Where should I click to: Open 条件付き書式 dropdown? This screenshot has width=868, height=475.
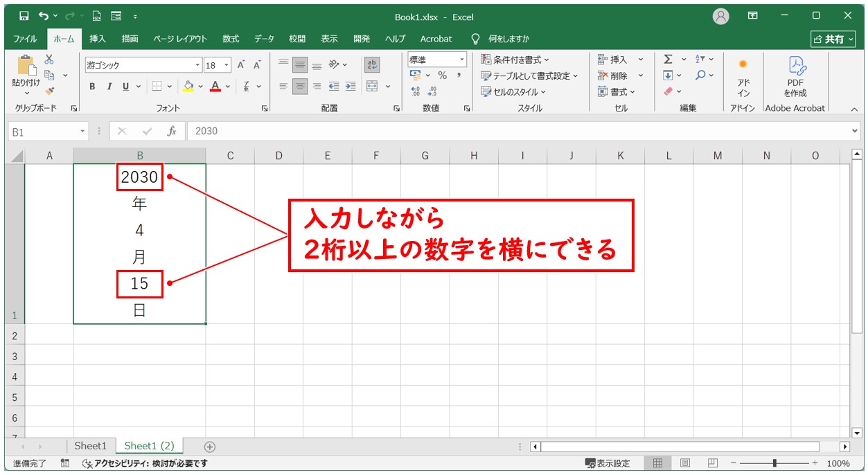(x=515, y=60)
